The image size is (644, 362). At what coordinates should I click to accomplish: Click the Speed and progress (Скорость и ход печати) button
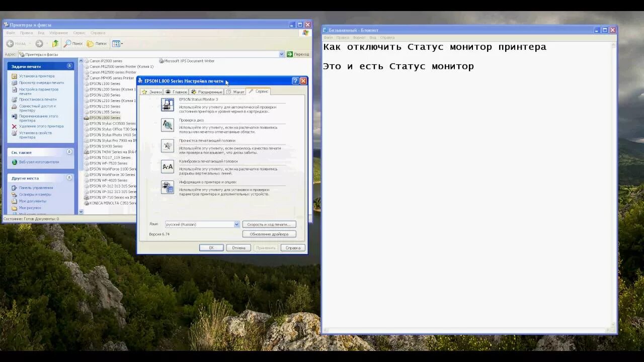269,224
